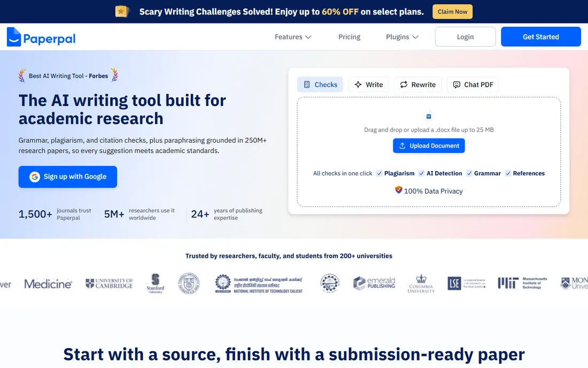Click the National Institute of Technology Calicut logo
588x368 pixels.
[x=259, y=283]
